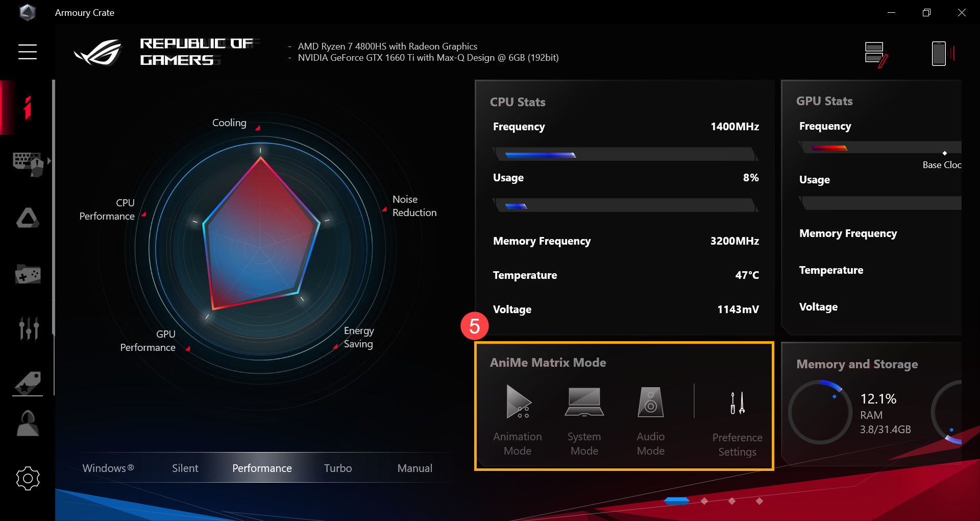The image size is (980, 521).
Task: Switch to Windows® operating mode
Action: [108, 468]
